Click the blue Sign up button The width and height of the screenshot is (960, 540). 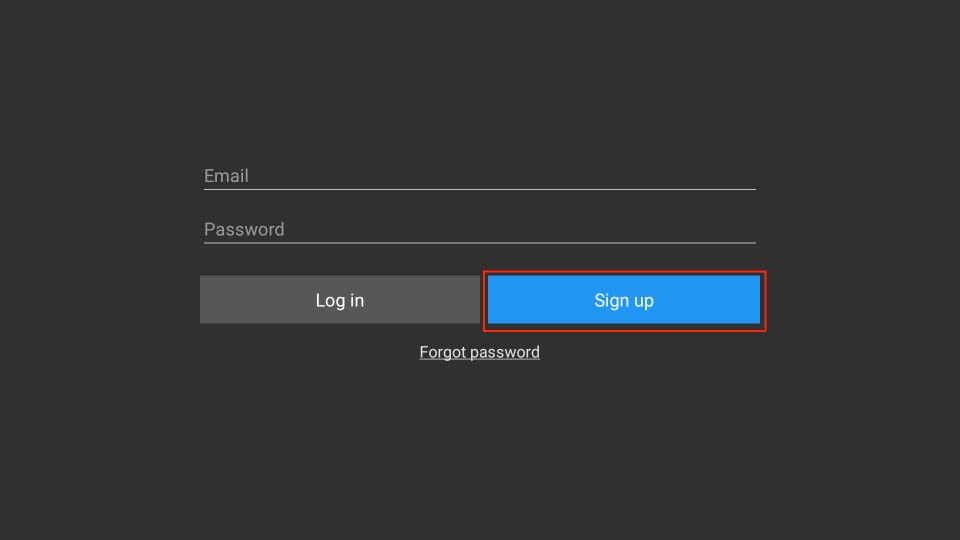tap(624, 299)
